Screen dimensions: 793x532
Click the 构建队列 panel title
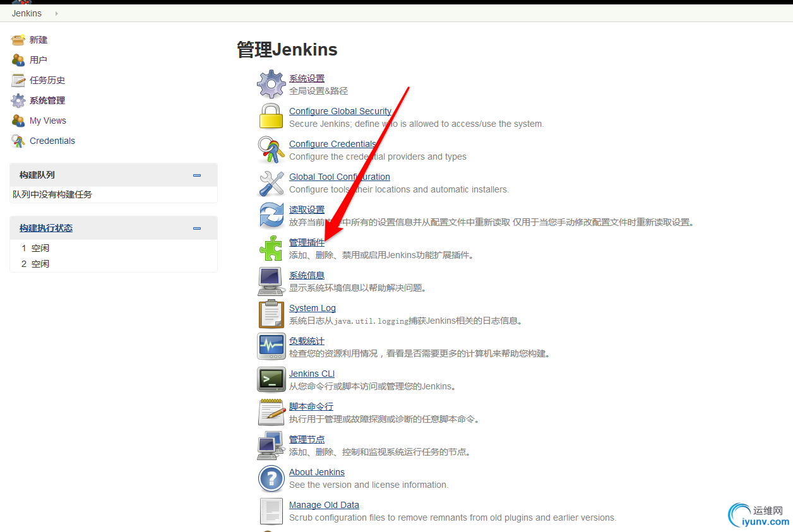[37, 175]
